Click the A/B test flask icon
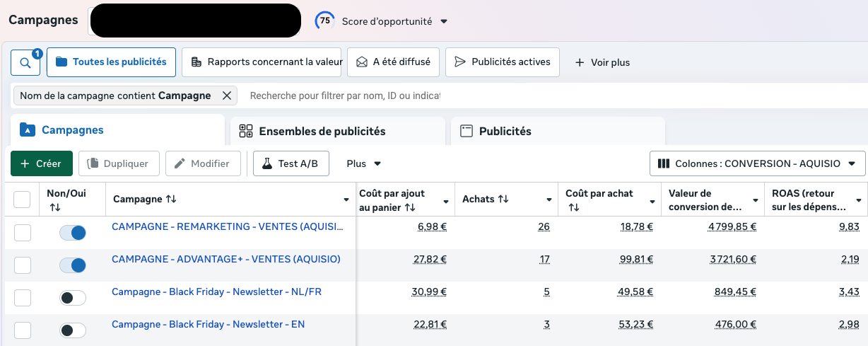 pos(267,163)
